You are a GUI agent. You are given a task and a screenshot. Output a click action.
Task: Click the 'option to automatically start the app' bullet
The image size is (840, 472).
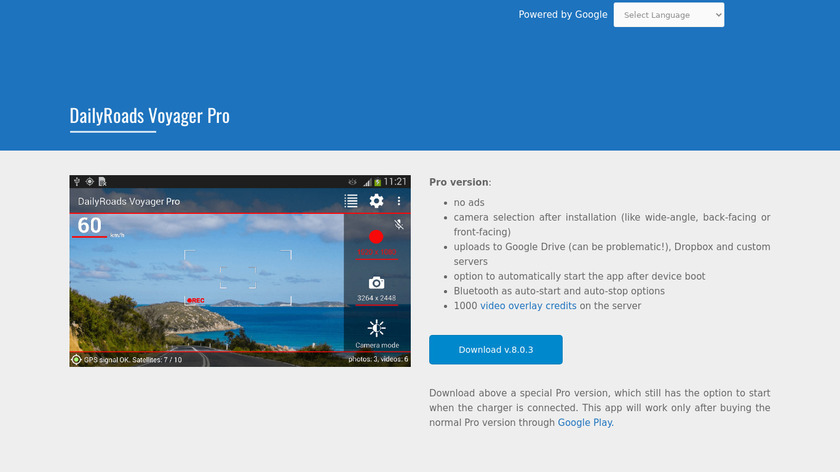tap(579, 276)
